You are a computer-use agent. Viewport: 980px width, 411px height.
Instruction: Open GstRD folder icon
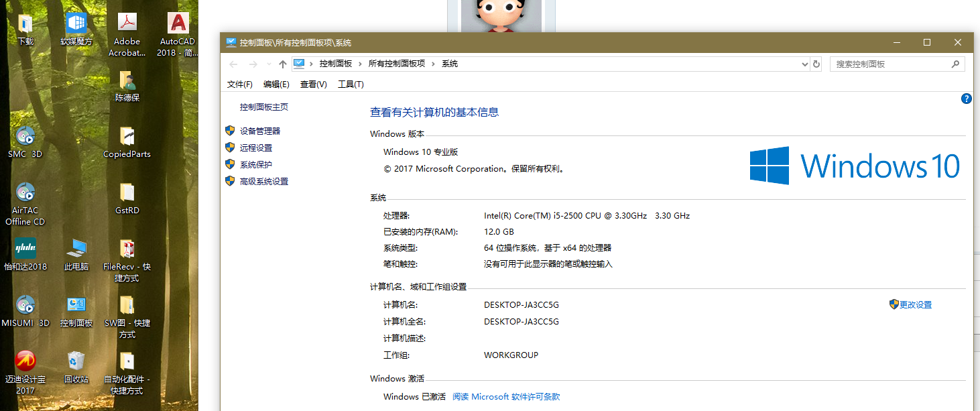(x=127, y=193)
